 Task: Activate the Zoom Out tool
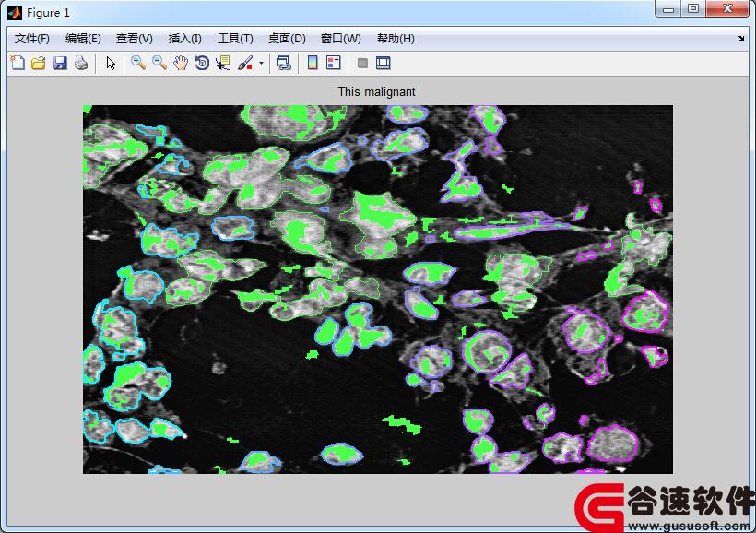pyautogui.click(x=159, y=63)
